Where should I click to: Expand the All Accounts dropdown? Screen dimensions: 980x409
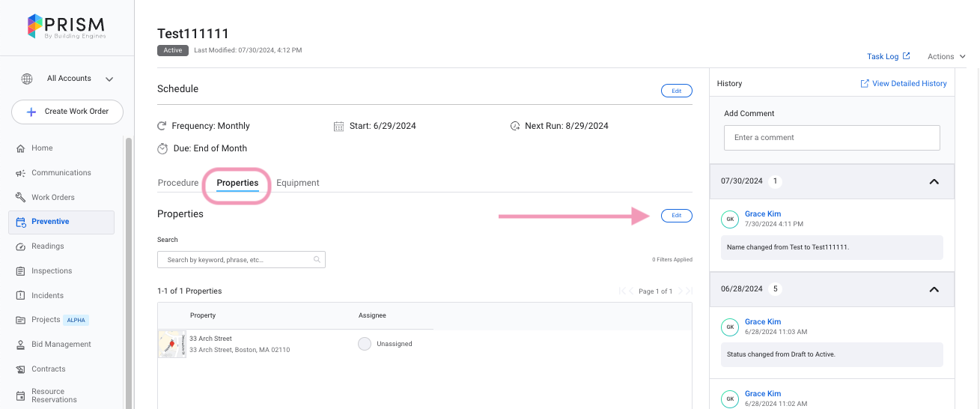(x=109, y=79)
